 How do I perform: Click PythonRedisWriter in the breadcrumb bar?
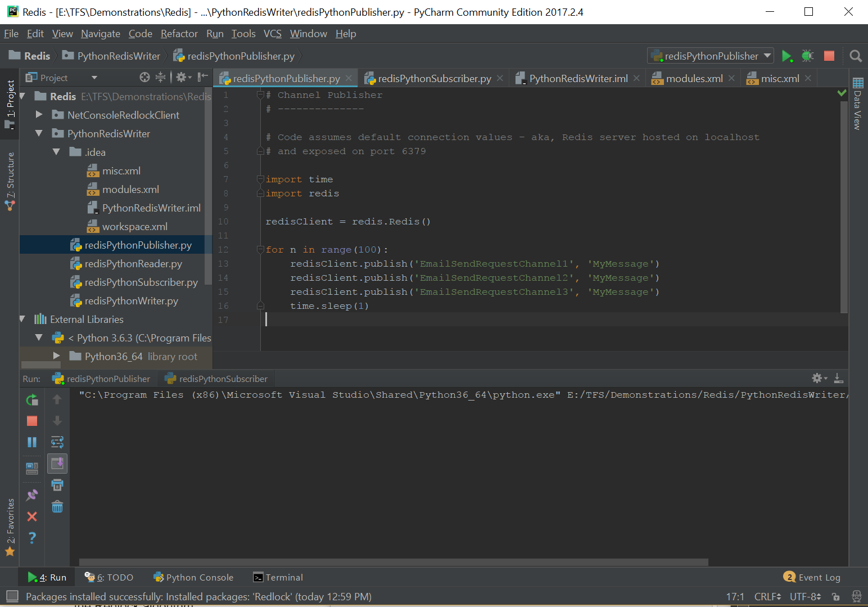111,56
